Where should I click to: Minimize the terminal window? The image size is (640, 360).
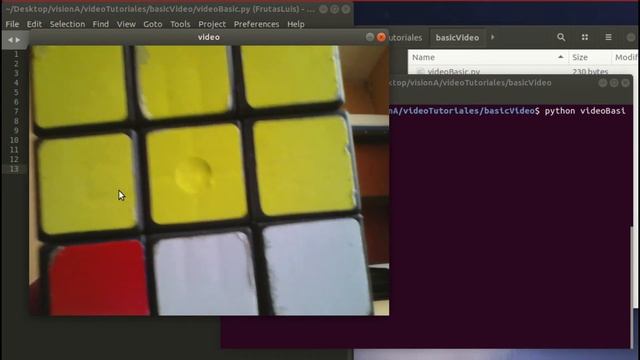point(602,83)
